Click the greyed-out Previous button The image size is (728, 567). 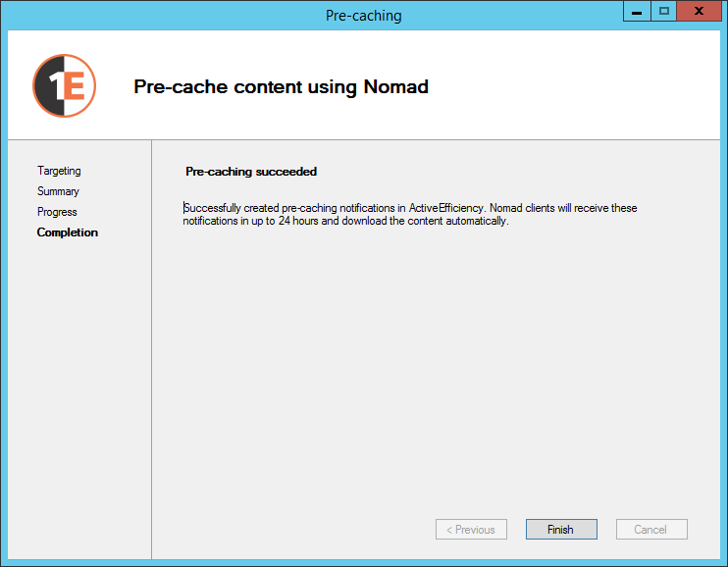[x=471, y=530]
